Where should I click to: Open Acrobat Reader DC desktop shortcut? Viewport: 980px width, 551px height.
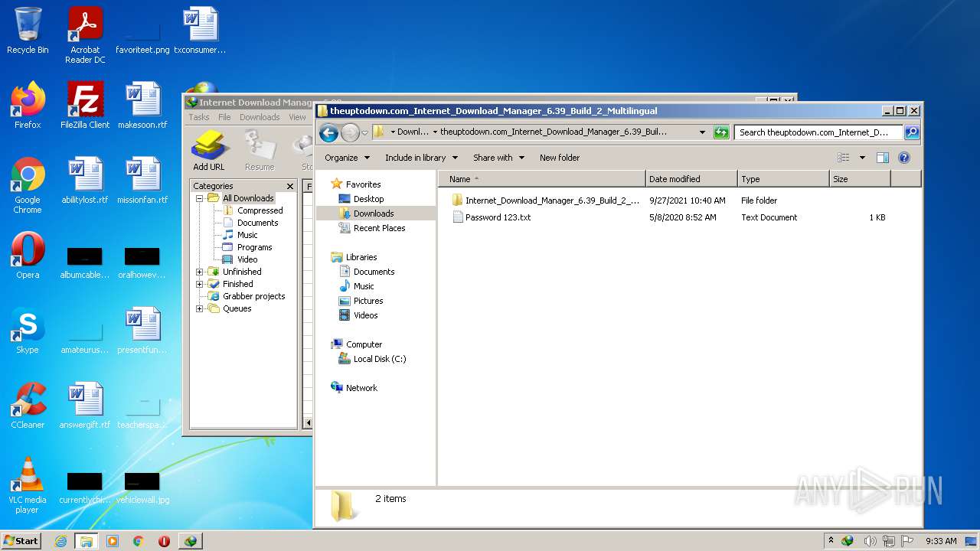pos(85,35)
